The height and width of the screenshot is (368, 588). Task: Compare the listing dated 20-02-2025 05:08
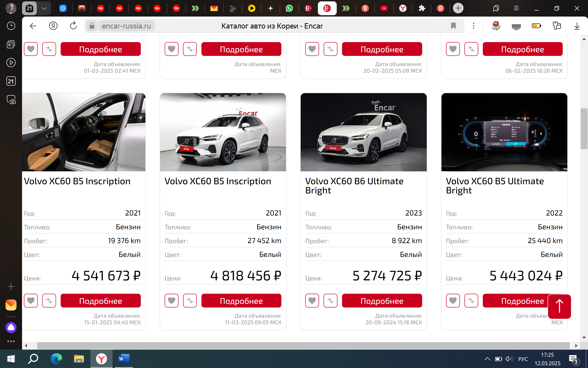(331, 49)
